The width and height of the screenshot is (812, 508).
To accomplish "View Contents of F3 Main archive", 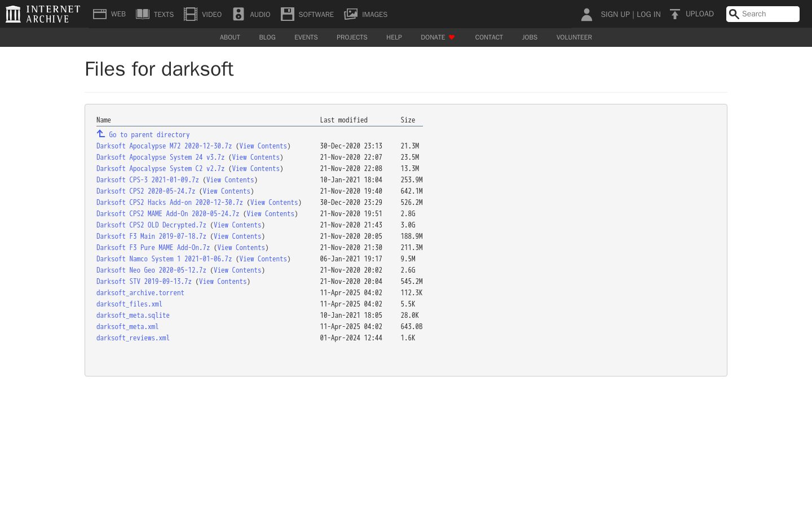I will click(x=237, y=237).
